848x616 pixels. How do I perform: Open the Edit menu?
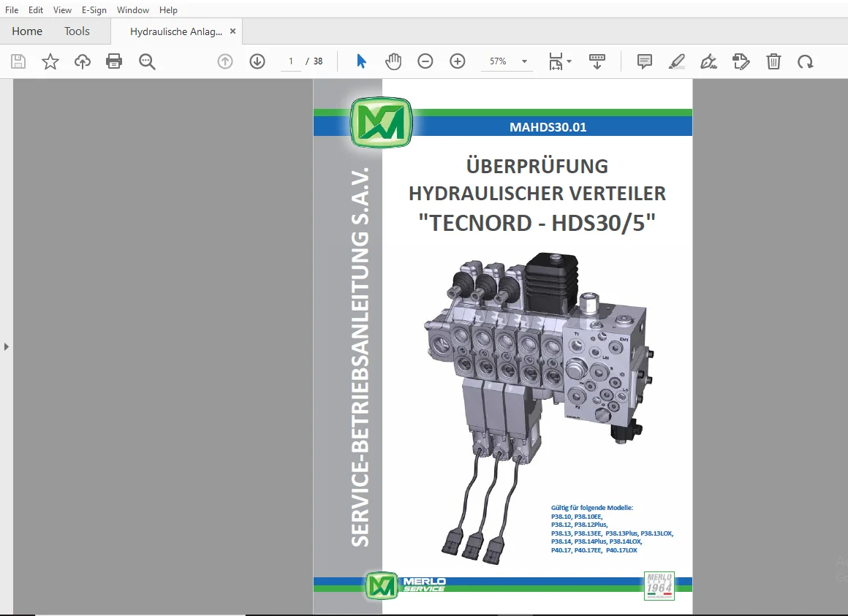36,9
